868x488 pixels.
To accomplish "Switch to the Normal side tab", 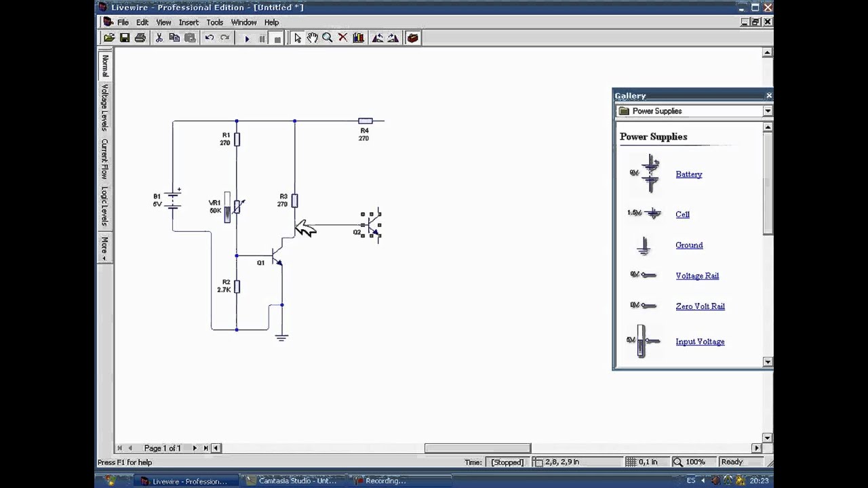I will coord(104,66).
